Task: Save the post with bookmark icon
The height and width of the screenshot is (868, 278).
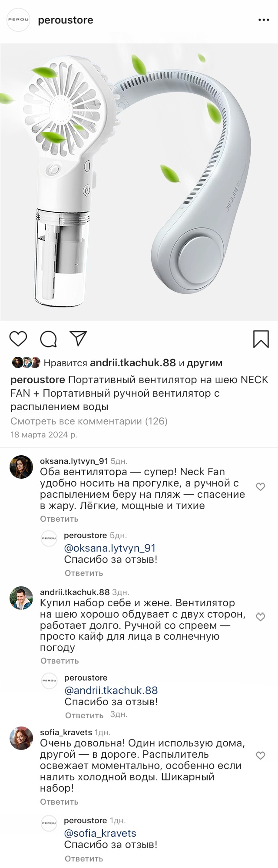Action: tap(261, 339)
